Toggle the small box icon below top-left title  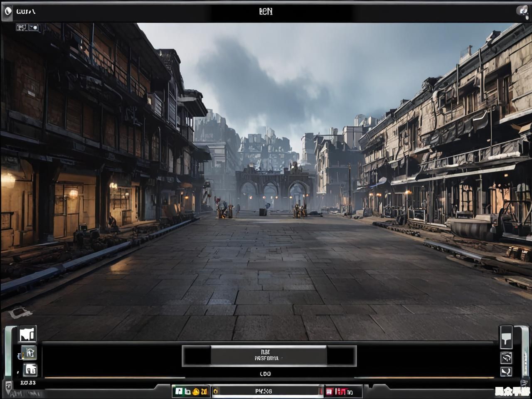tap(22, 27)
